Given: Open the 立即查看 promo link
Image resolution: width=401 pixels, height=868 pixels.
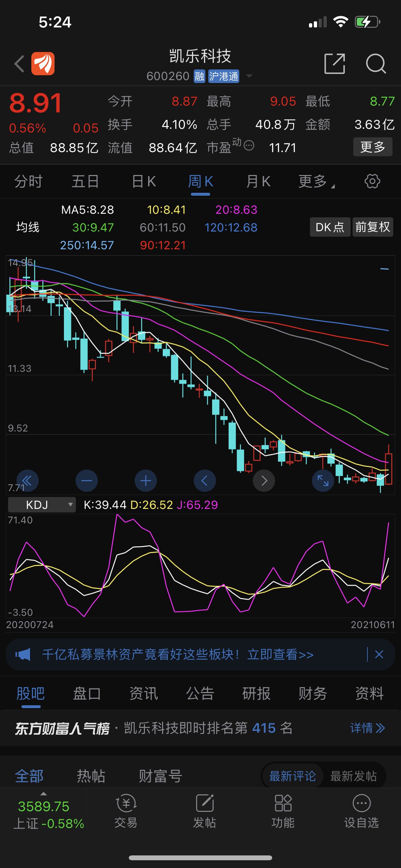Looking at the screenshot, I should point(280,654).
